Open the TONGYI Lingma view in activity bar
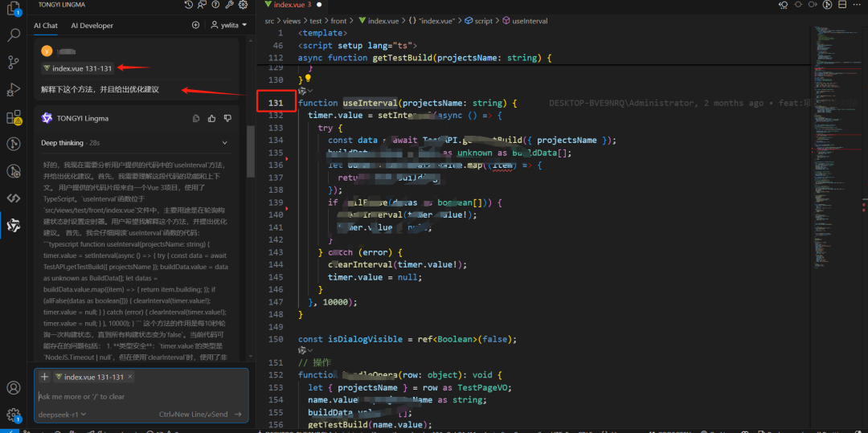Viewport: 868px width, 433px height. (x=14, y=225)
